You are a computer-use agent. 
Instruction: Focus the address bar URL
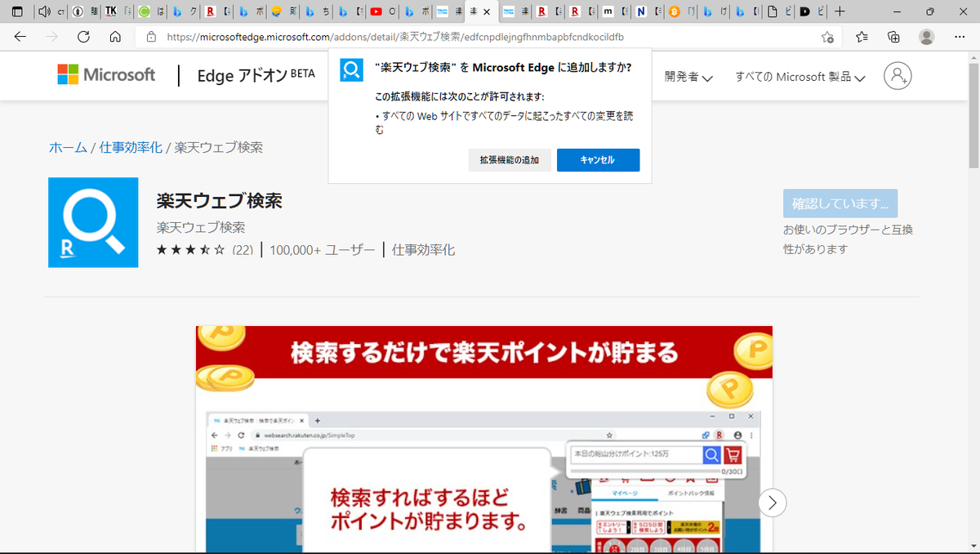[395, 37]
